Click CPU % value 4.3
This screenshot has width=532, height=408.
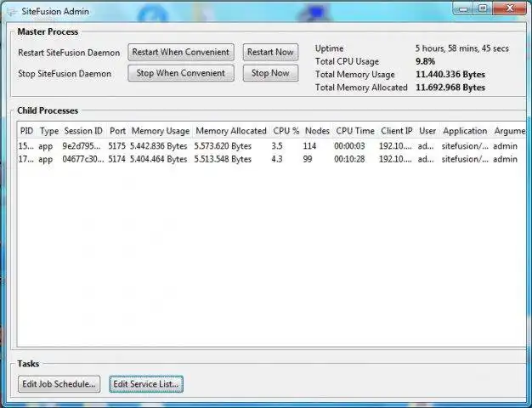(277, 159)
